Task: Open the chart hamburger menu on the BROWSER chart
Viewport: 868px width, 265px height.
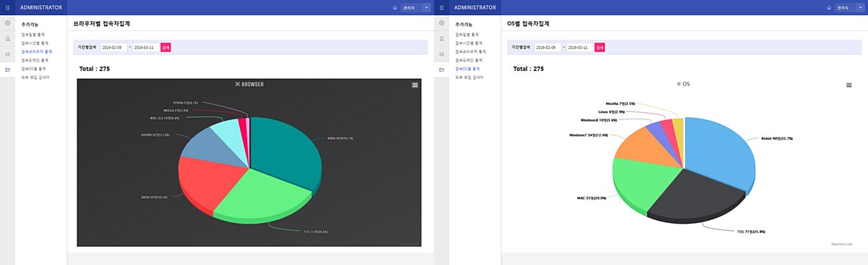Action: pyautogui.click(x=414, y=85)
